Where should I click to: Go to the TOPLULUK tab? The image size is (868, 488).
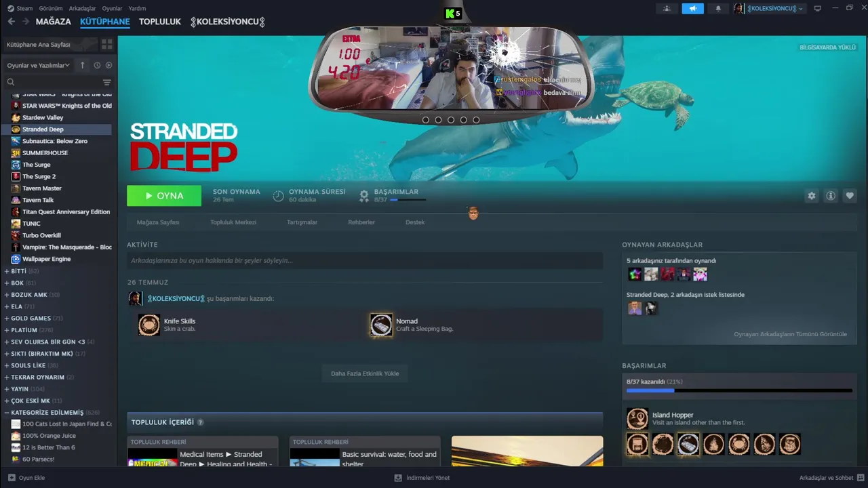160,22
